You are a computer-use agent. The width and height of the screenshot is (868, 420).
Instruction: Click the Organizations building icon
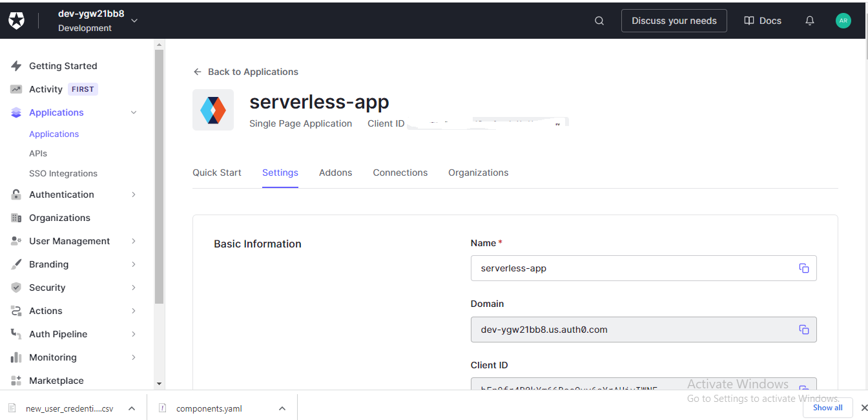point(16,218)
